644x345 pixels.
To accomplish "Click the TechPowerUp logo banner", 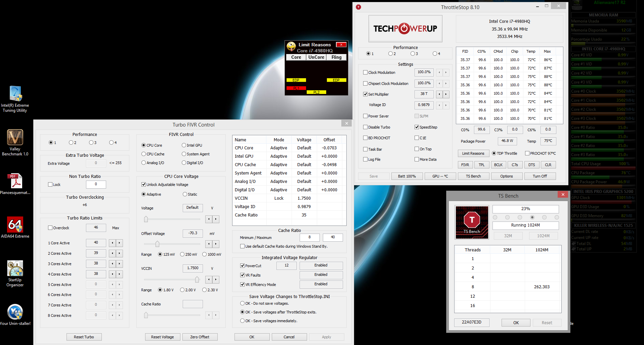I will [405, 29].
